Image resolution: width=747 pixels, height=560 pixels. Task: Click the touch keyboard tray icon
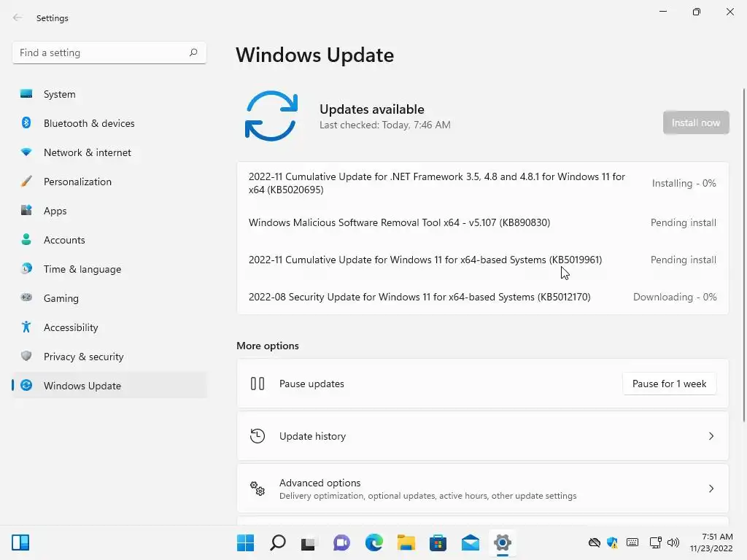(632, 542)
